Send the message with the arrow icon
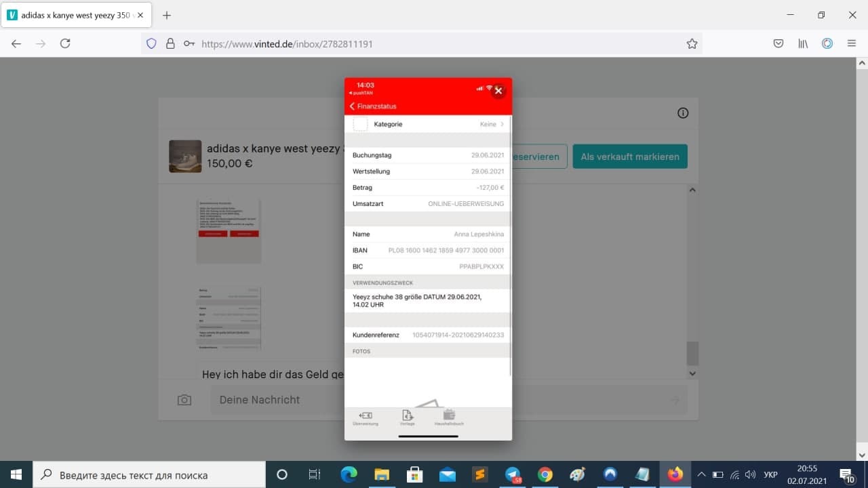Viewport: 868px width, 488px height. [675, 401]
